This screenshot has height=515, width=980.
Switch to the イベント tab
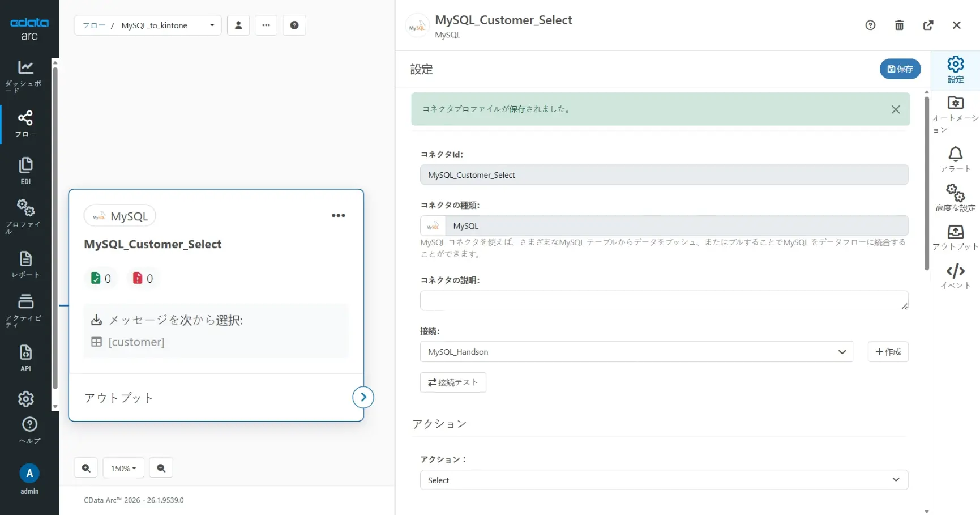point(955,271)
